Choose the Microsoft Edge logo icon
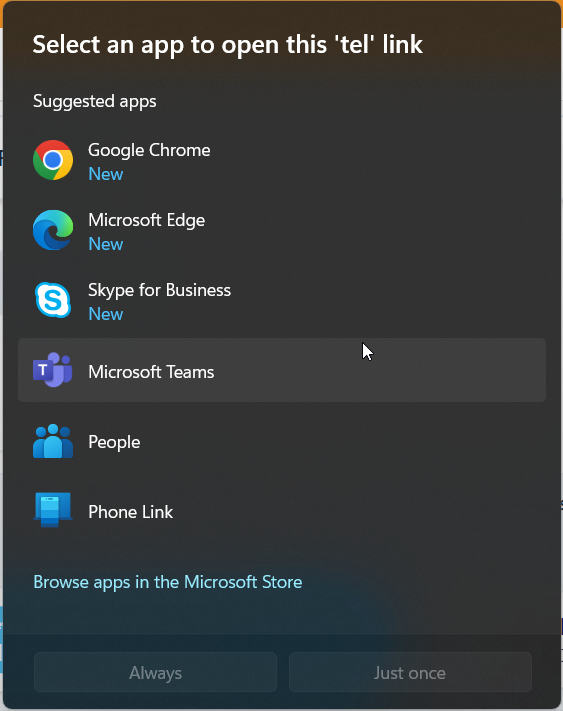 [53, 230]
